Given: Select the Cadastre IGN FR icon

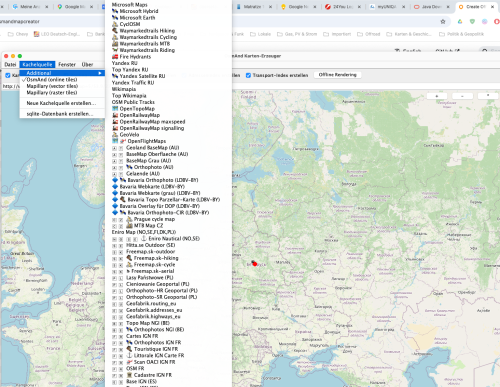Looking at the screenshot, I should (129, 375).
